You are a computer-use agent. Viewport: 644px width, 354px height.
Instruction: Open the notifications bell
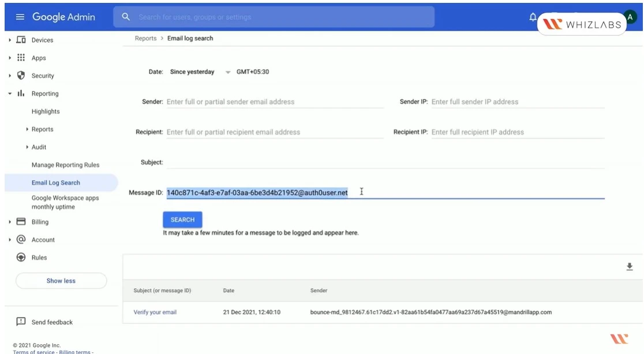[x=533, y=17]
